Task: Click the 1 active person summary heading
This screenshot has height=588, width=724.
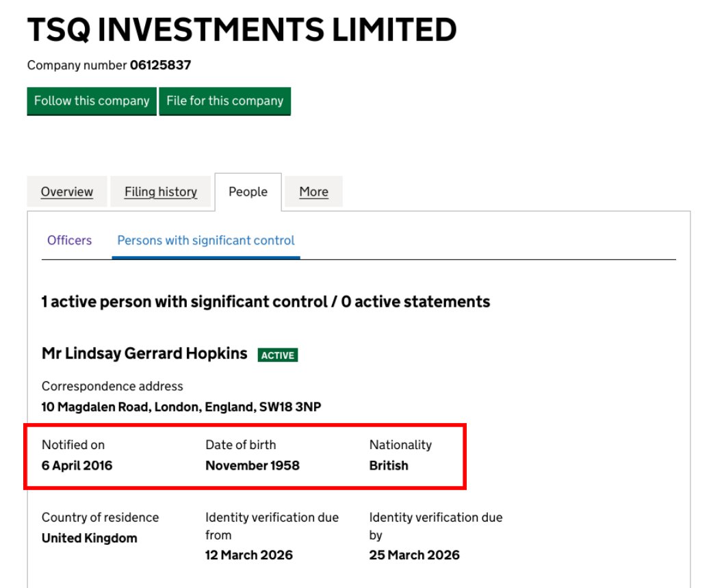Action: pyautogui.click(x=266, y=302)
